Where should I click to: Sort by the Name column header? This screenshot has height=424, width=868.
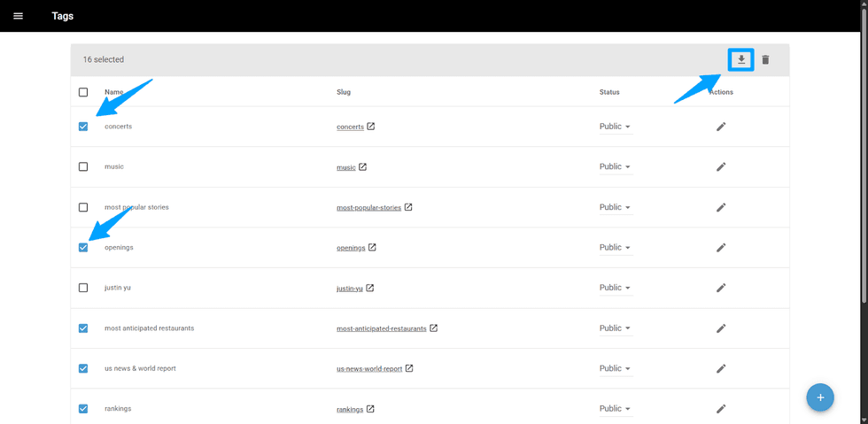click(x=114, y=92)
